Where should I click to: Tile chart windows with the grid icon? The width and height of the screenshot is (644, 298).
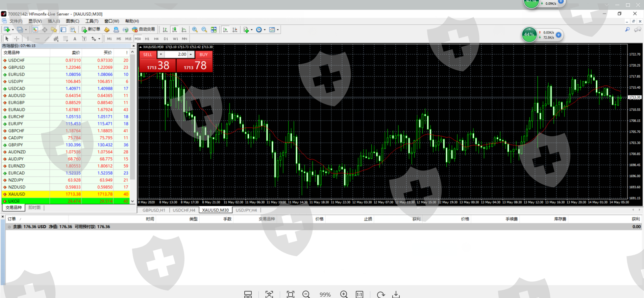tap(214, 30)
